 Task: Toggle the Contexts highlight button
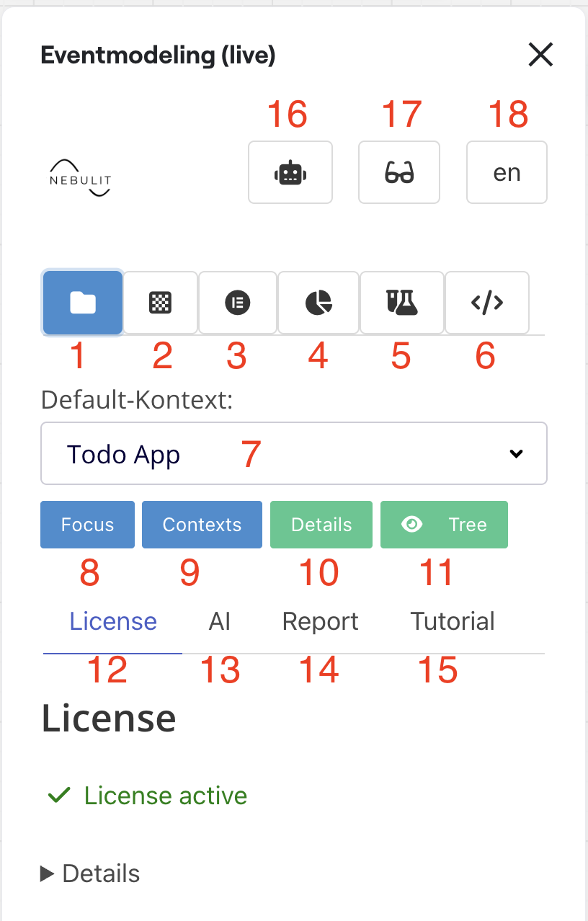202,525
